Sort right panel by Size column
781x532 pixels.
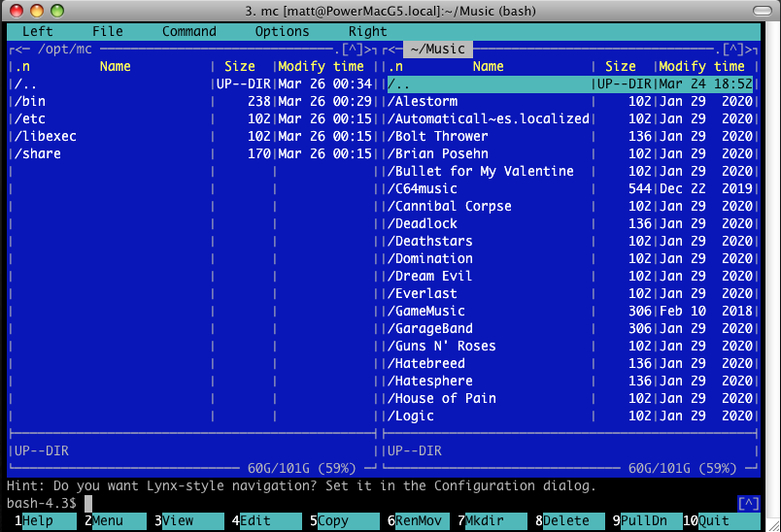pyautogui.click(x=620, y=67)
